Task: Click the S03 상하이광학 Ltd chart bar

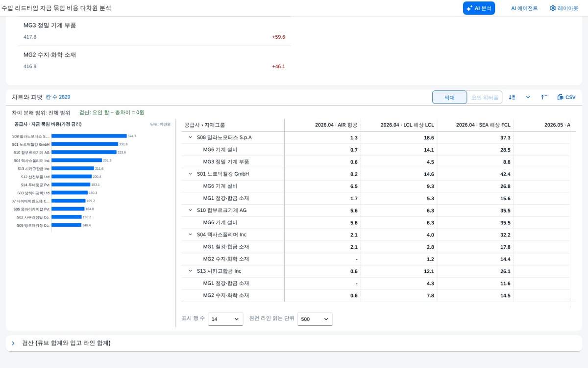Action: pos(69,193)
